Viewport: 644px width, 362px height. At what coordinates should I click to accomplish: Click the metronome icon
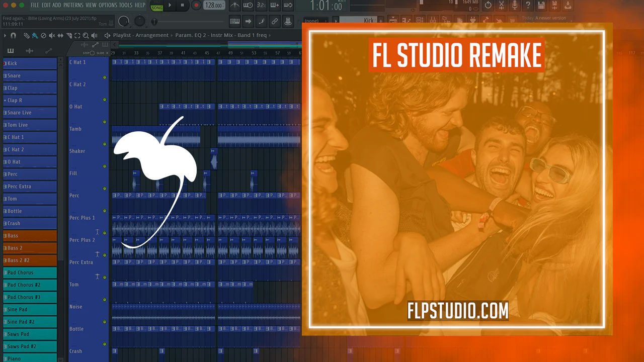(x=234, y=6)
